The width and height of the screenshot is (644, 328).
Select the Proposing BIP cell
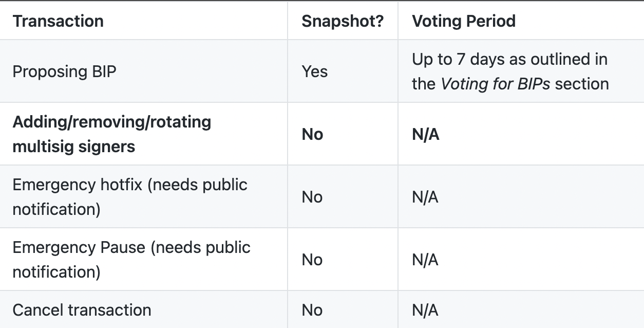tap(65, 71)
